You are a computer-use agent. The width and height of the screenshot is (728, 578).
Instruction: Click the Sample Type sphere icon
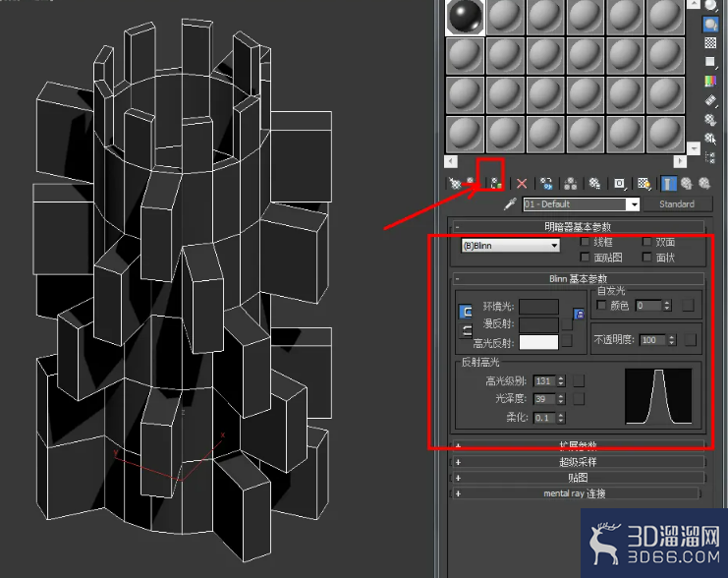(x=711, y=5)
